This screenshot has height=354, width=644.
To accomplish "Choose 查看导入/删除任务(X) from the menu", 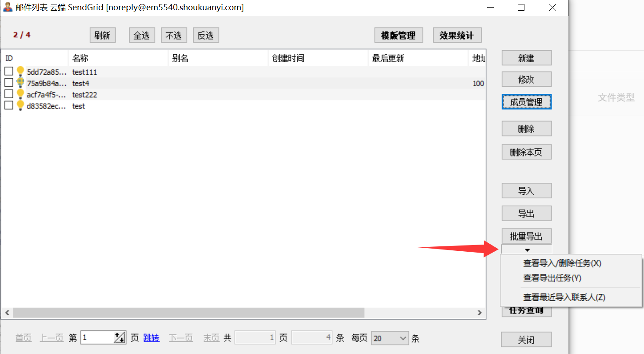I will (x=562, y=263).
